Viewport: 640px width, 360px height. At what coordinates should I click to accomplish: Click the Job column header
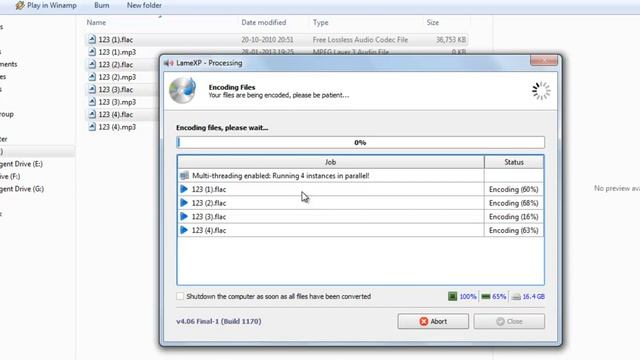click(331, 162)
